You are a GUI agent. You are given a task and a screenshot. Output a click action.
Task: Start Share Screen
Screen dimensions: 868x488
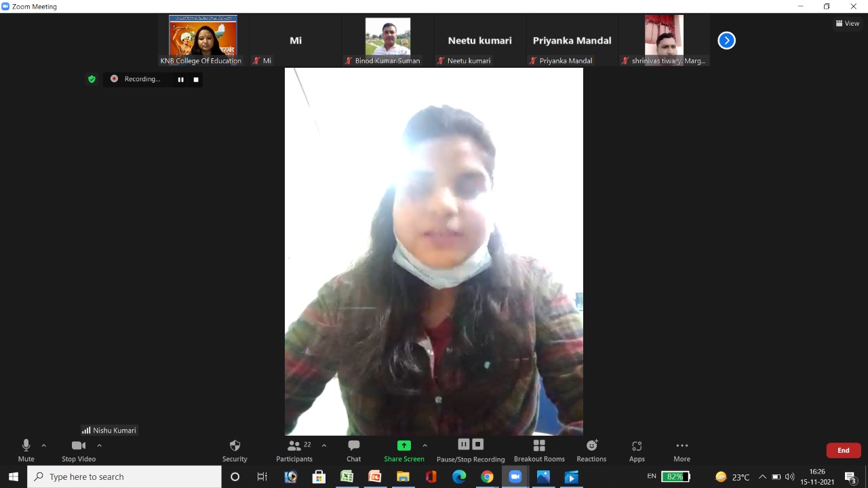pos(404,451)
